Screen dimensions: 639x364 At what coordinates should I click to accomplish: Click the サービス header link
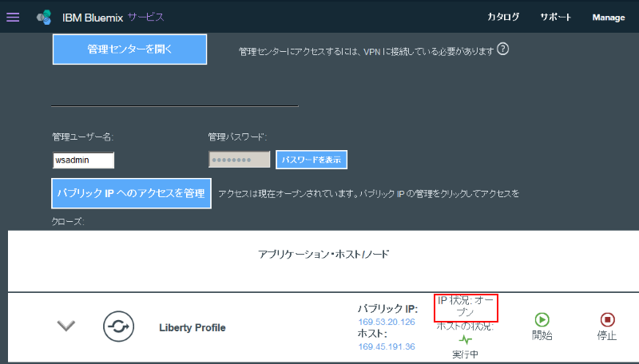145,17
